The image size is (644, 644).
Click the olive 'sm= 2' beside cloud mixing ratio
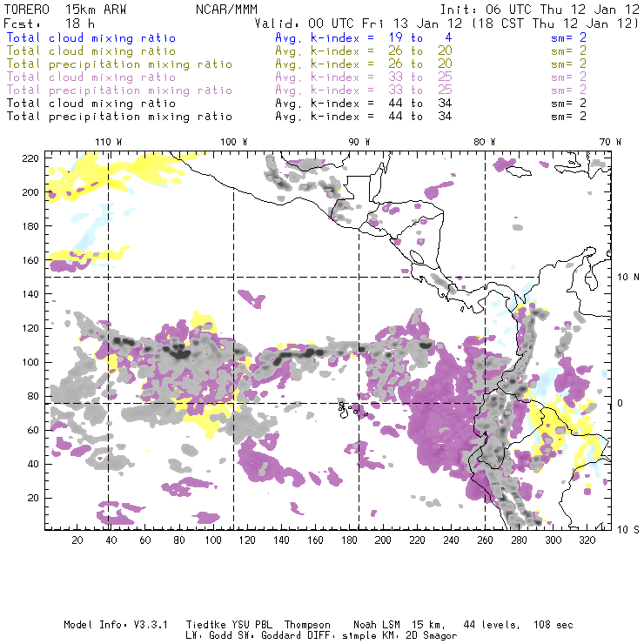[x=568, y=51]
